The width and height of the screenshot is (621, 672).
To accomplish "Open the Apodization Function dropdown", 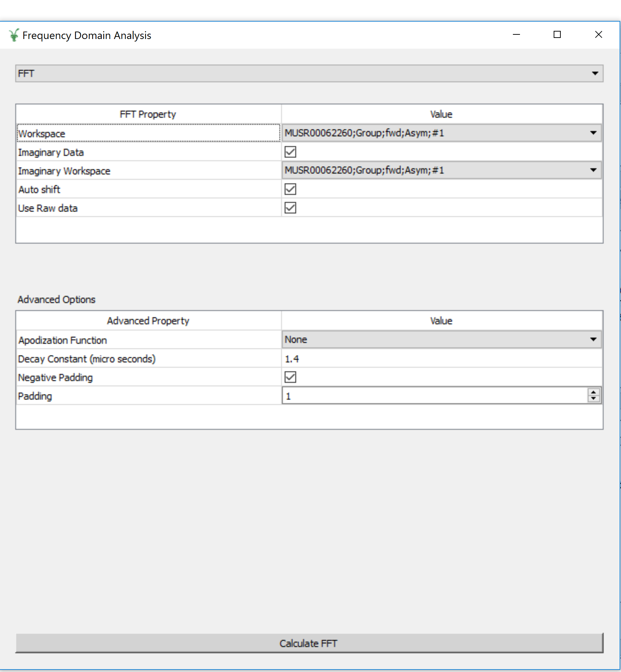I will (441, 340).
